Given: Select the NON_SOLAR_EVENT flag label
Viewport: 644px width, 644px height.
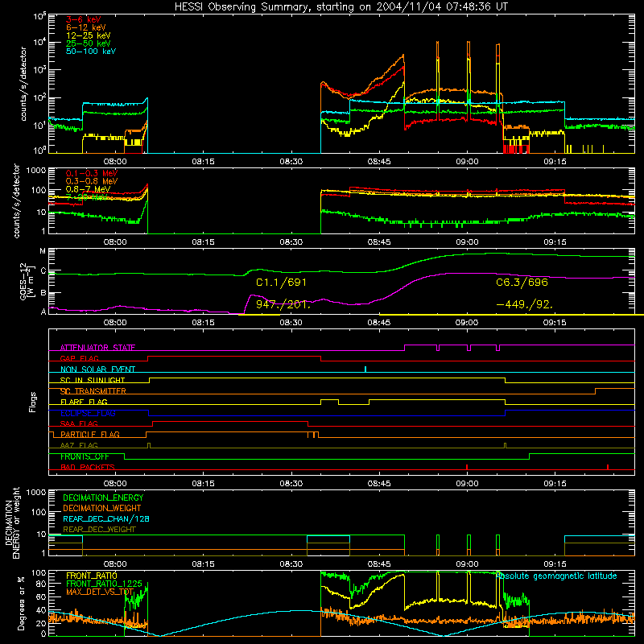Looking at the screenshot, I should pyautogui.click(x=97, y=369).
